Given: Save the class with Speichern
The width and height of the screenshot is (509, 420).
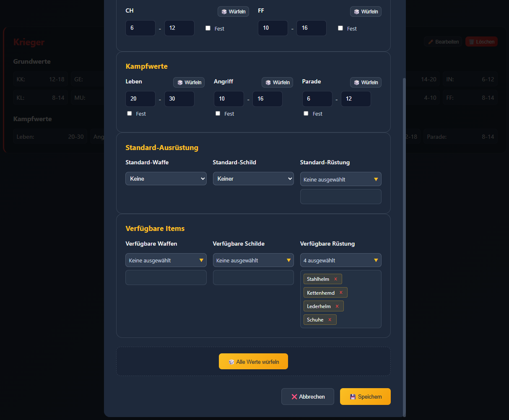Looking at the screenshot, I should [x=365, y=397].
